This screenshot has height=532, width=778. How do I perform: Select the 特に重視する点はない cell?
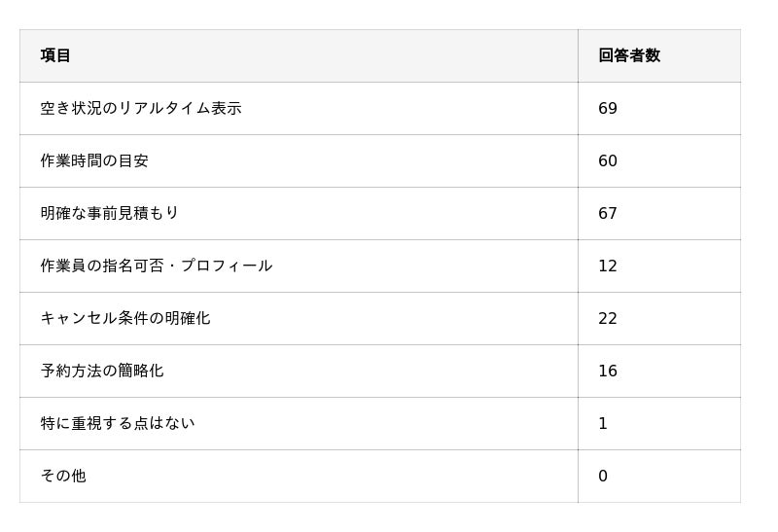118,423
